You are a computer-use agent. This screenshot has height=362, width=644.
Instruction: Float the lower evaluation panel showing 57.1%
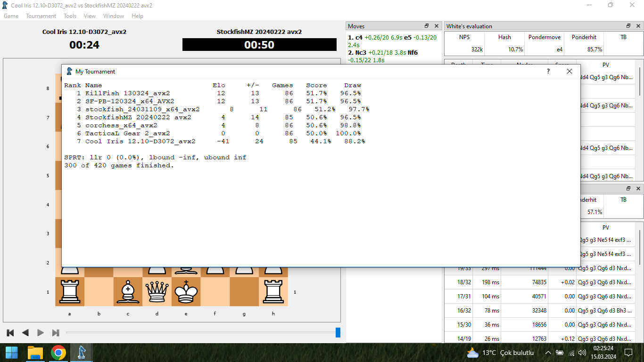coord(628,188)
